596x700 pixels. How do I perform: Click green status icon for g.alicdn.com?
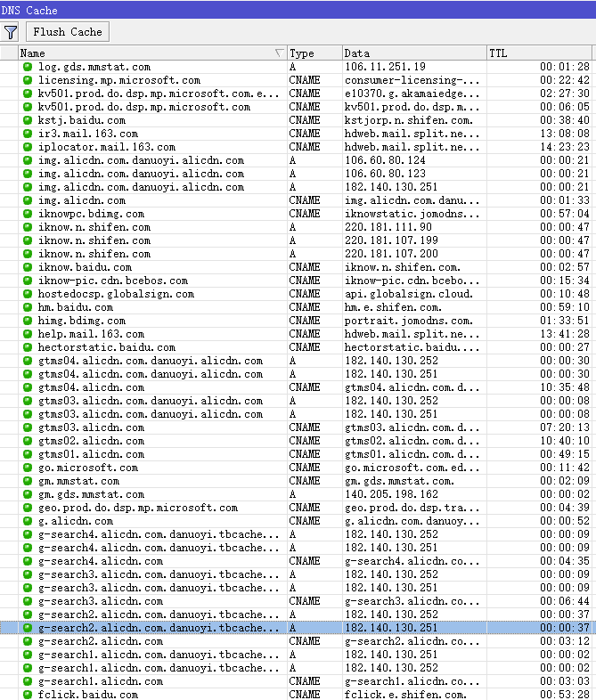click(x=28, y=521)
